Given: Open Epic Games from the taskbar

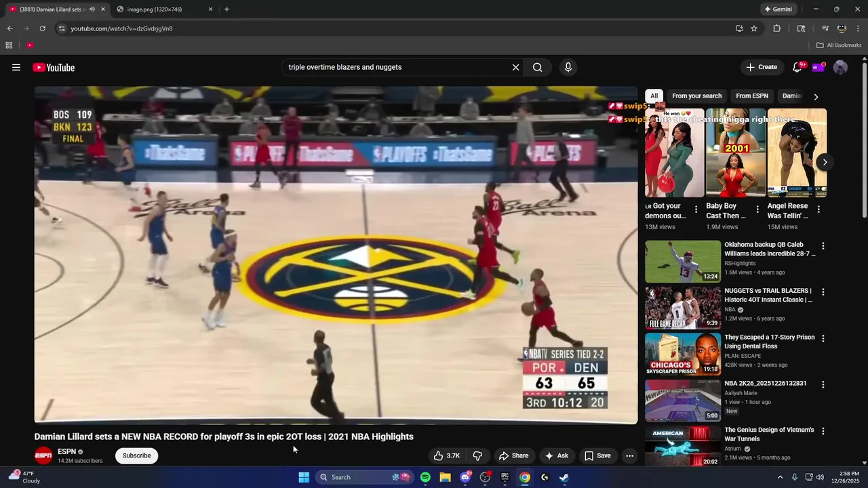Looking at the screenshot, I should coord(505,477).
